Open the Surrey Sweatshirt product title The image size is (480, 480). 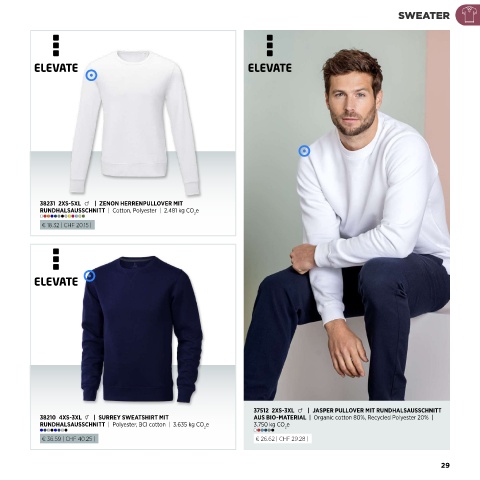pyautogui.click(x=104, y=421)
